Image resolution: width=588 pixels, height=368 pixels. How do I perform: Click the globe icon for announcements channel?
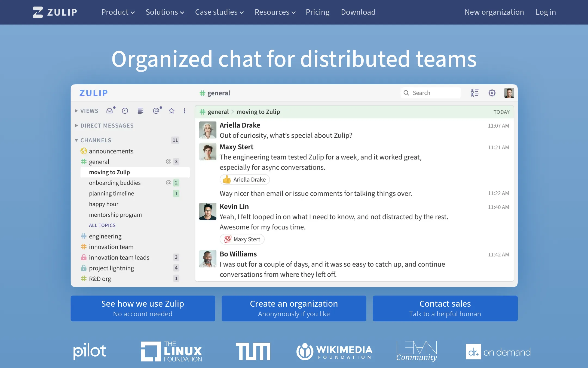point(84,151)
